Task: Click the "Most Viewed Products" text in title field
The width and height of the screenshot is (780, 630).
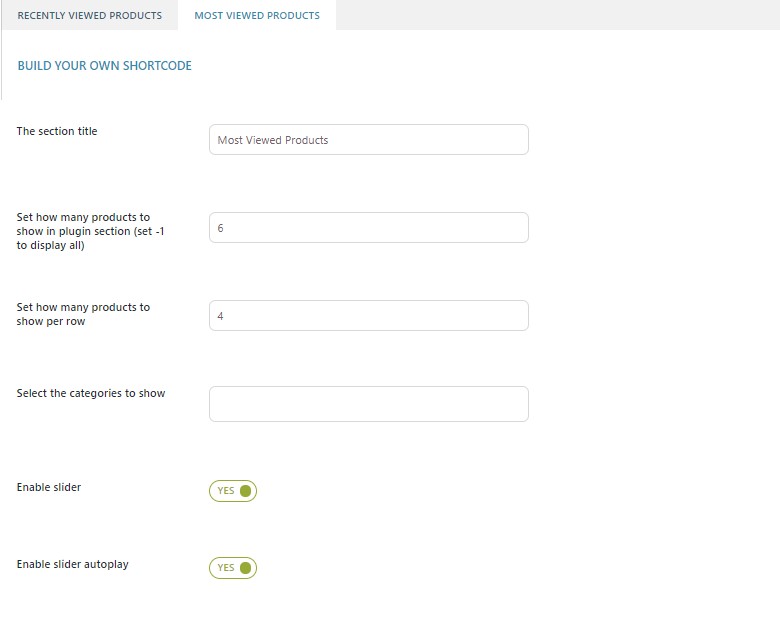Action: pos(273,140)
